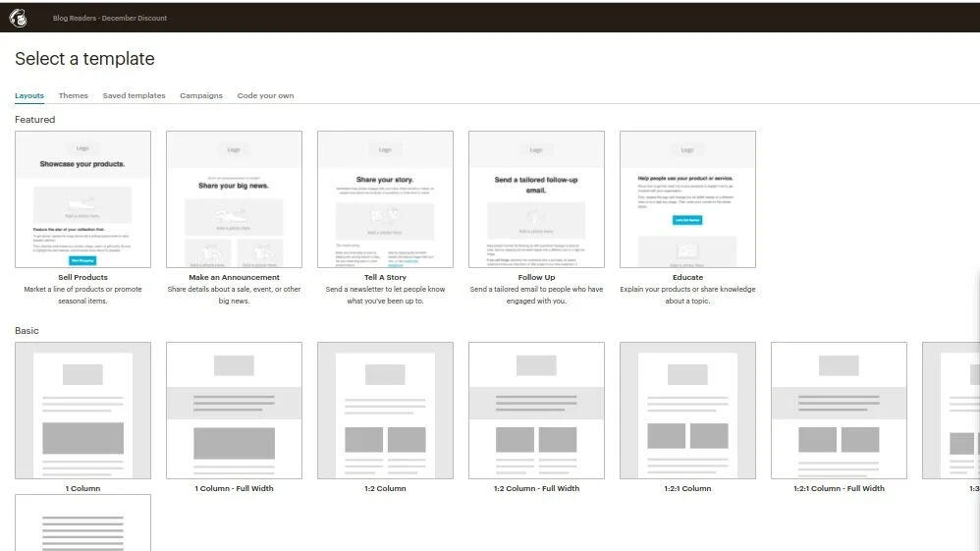Click the Educate title text
The image size is (980, 551).
point(688,277)
